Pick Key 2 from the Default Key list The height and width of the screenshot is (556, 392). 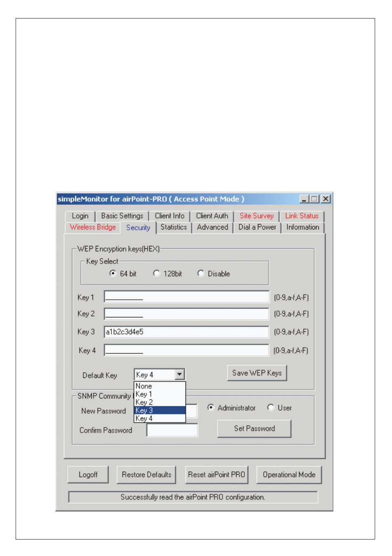click(x=160, y=402)
